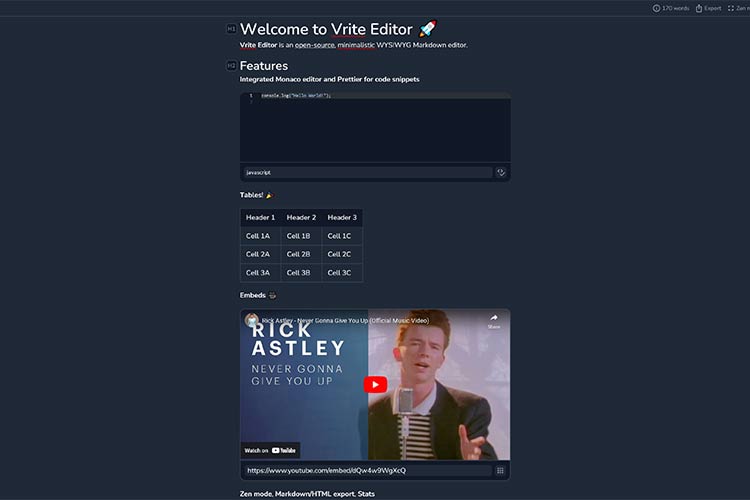Click table cell Cell 1A
This screenshot has width=750, height=500.
point(260,236)
